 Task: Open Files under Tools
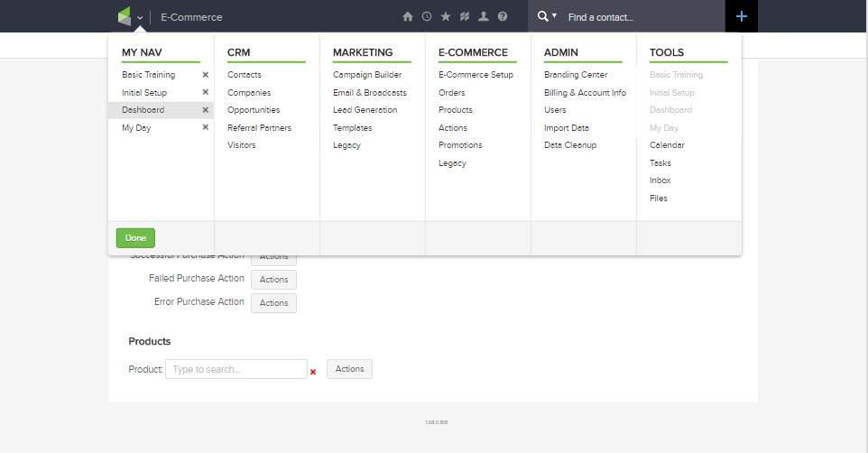click(658, 199)
